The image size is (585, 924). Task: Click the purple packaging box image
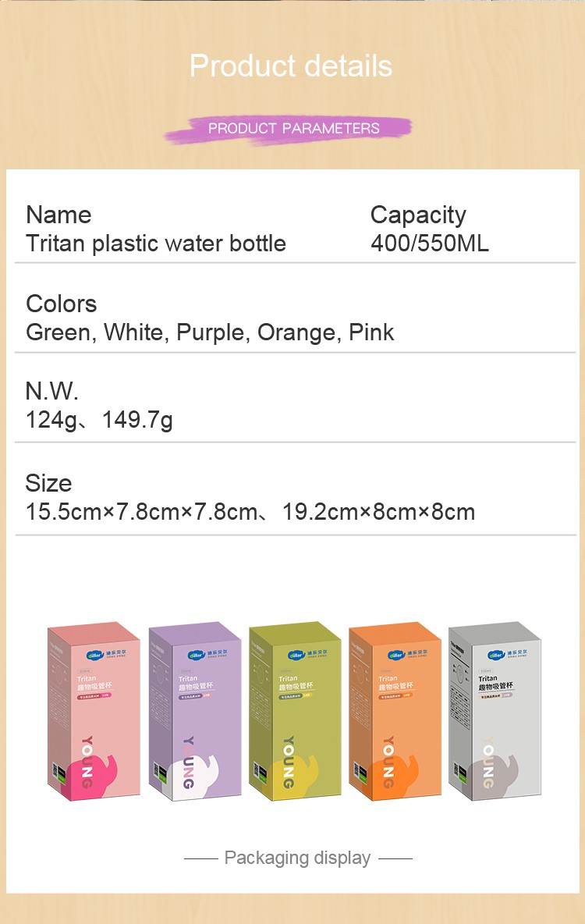pyautogui.click(x=195, y=711)
